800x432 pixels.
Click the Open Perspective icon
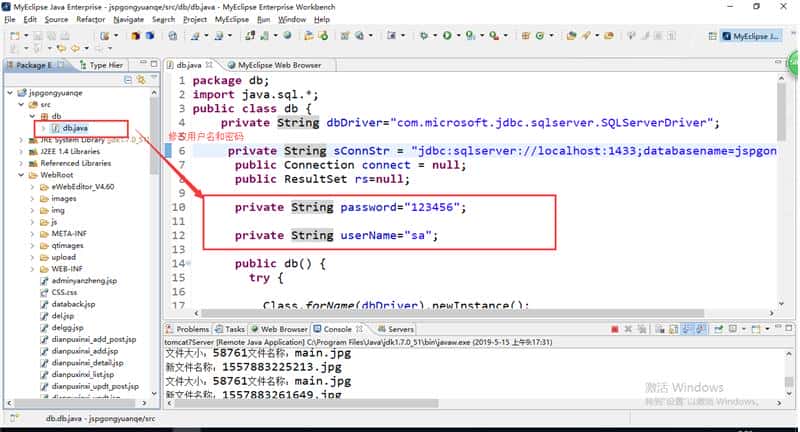[712, 36]
